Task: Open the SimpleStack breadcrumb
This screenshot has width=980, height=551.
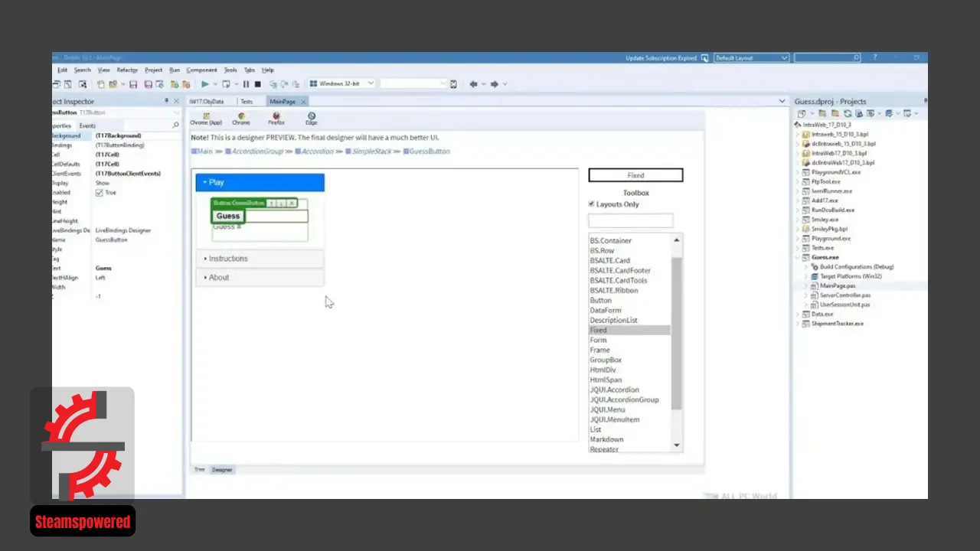Action: [x=367, y=152]
